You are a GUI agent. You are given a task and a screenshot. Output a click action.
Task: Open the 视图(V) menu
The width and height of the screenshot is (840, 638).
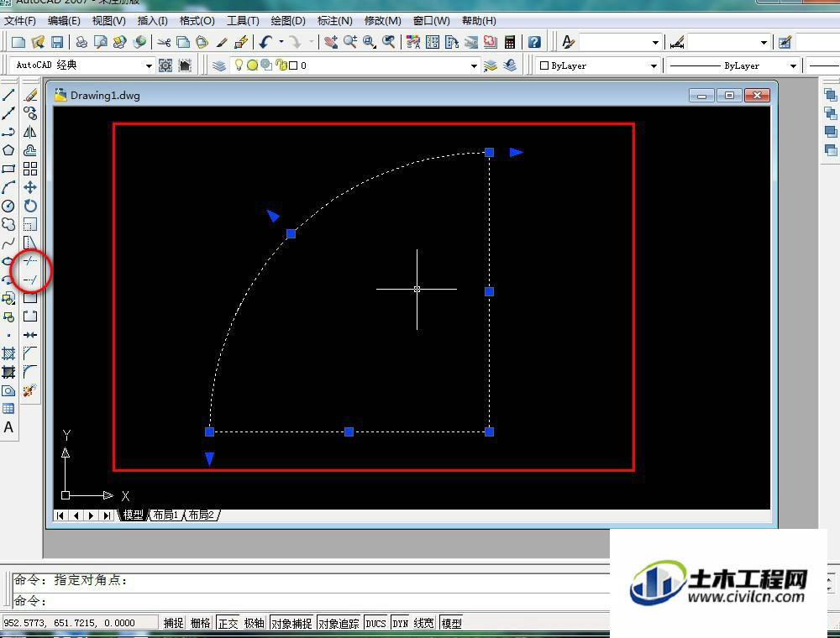click(108, 21)
